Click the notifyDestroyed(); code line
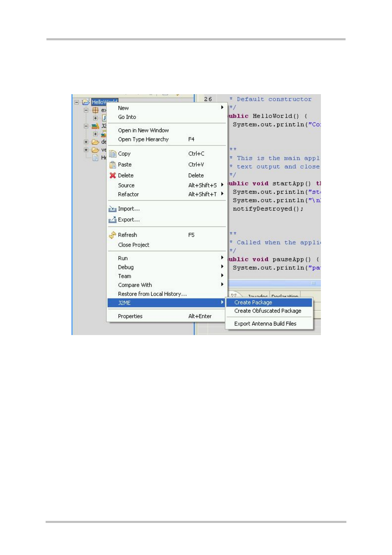 click(268, 209)
